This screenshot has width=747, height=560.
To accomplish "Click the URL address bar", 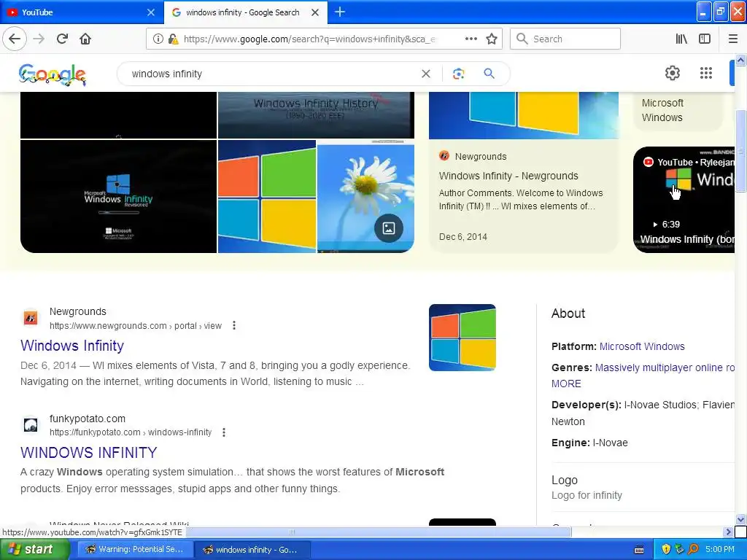I will [309, 39].
